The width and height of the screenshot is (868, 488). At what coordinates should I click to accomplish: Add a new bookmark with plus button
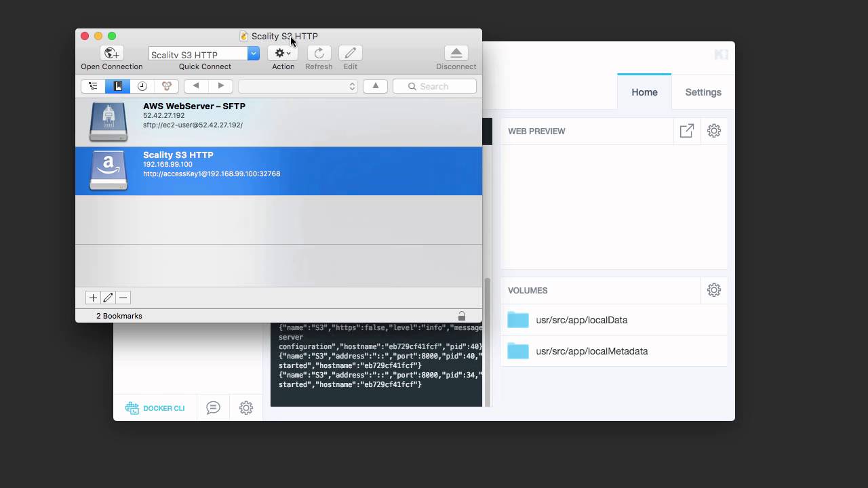pos(93,298)
